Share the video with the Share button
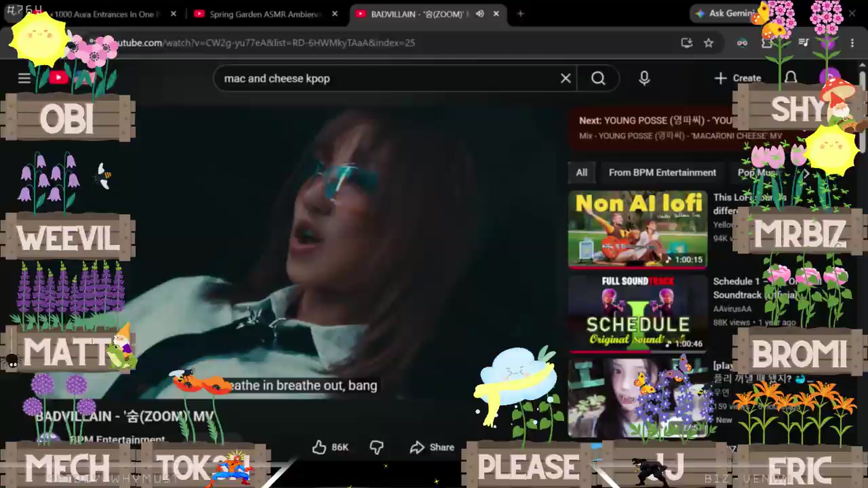Viewport: 868px width, 488px height. [432, 447]
